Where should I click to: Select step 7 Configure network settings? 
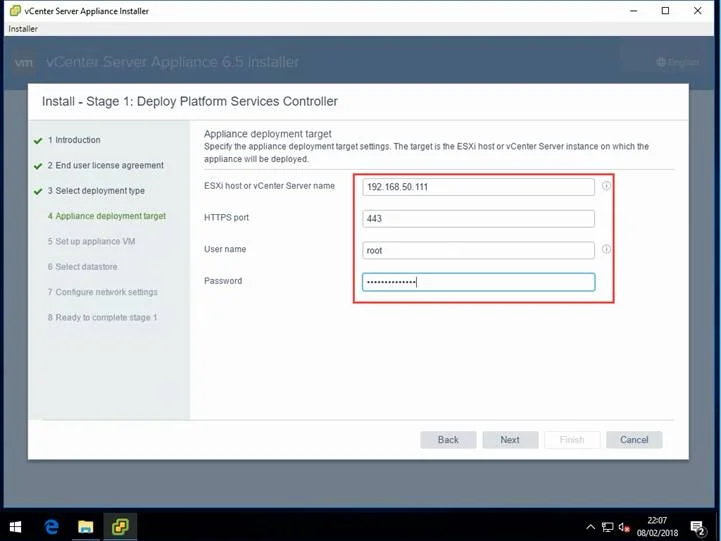click(103, 292)
